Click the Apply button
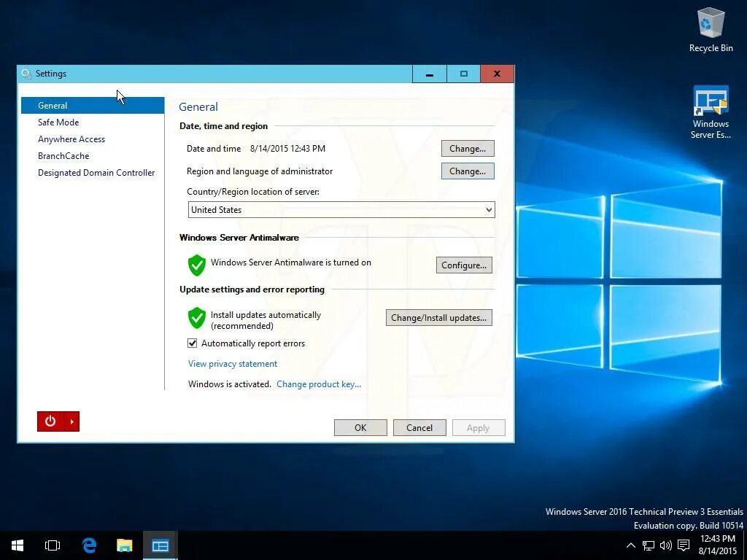Screen dimensions: 747x560 [x=479, y=427]
